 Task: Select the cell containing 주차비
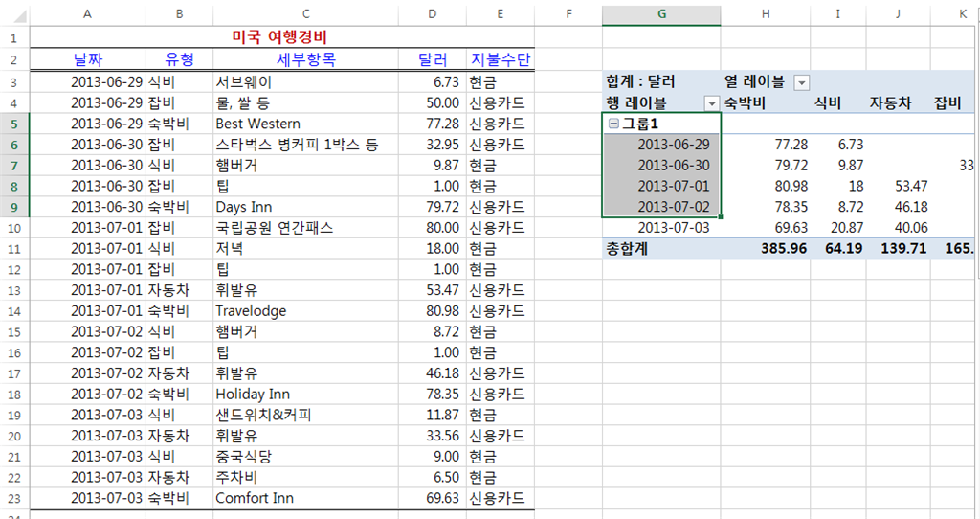pyautogui.click(x=305, y=478)
